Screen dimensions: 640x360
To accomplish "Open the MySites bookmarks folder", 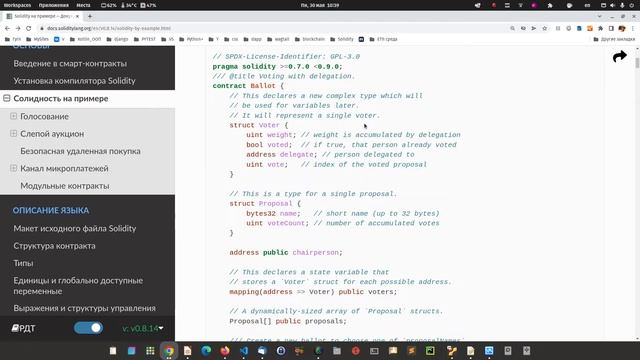I will click(x=37, y=39).
